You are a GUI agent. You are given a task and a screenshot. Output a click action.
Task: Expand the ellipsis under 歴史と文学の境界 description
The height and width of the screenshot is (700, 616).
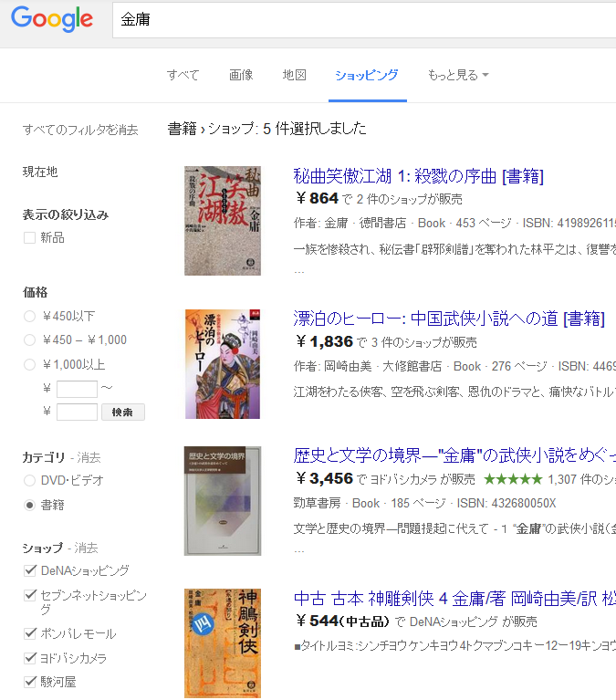pos(298,549)
